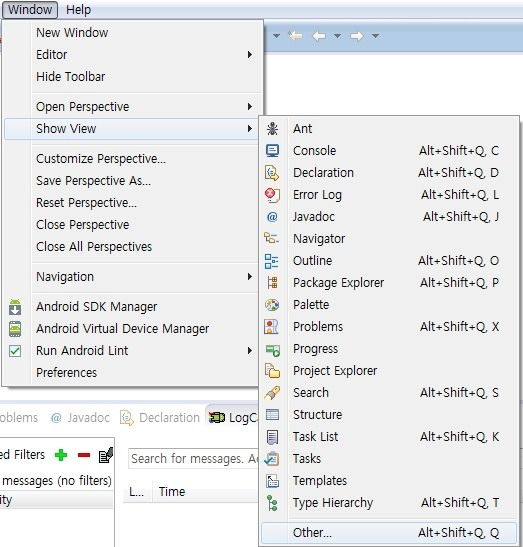The image size is (523, 547).
Task: Click the Project Explorer folder icon
Action: click(x=272, y=370)
